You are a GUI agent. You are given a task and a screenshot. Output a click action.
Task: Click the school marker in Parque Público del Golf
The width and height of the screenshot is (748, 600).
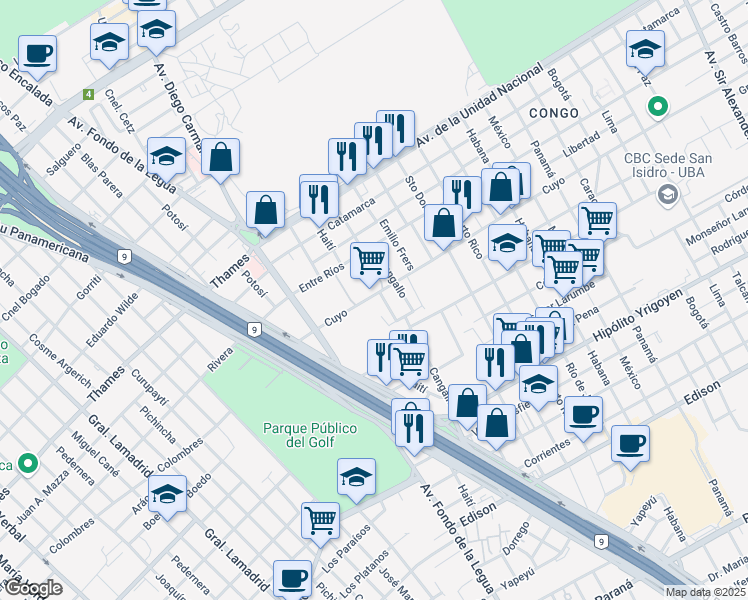pos(356,478)
